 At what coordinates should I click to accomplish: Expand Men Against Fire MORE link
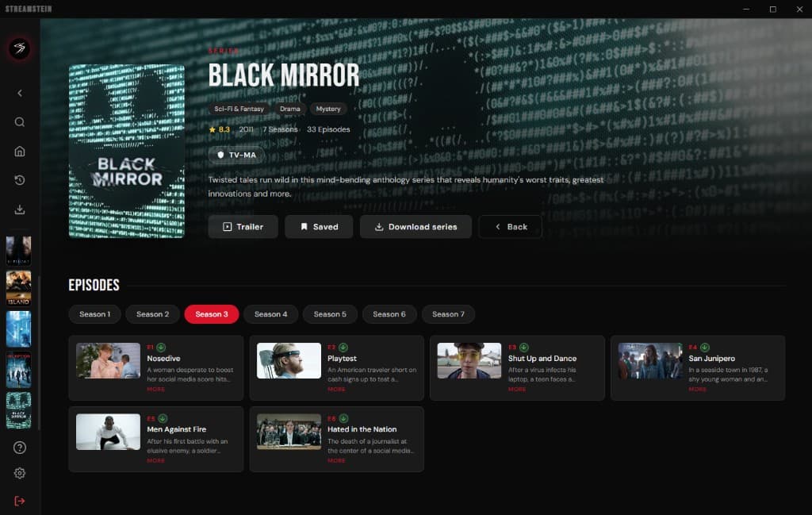[x=155, y=460]
